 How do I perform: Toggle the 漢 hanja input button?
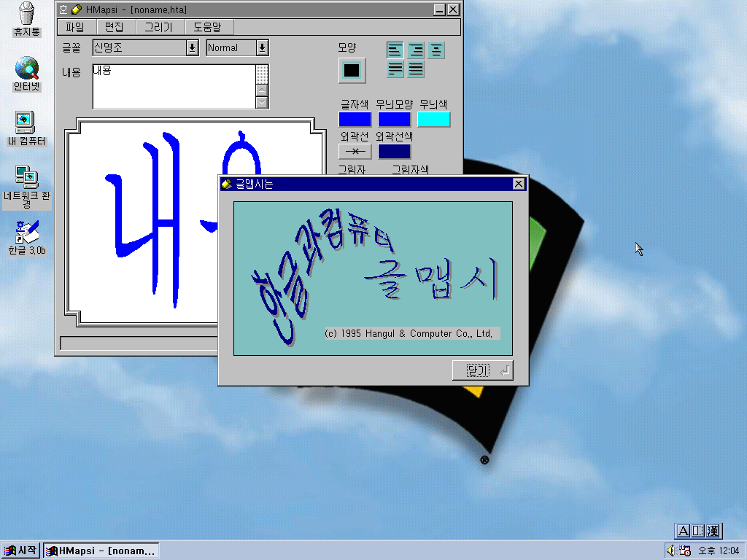[x=713, y=531]
